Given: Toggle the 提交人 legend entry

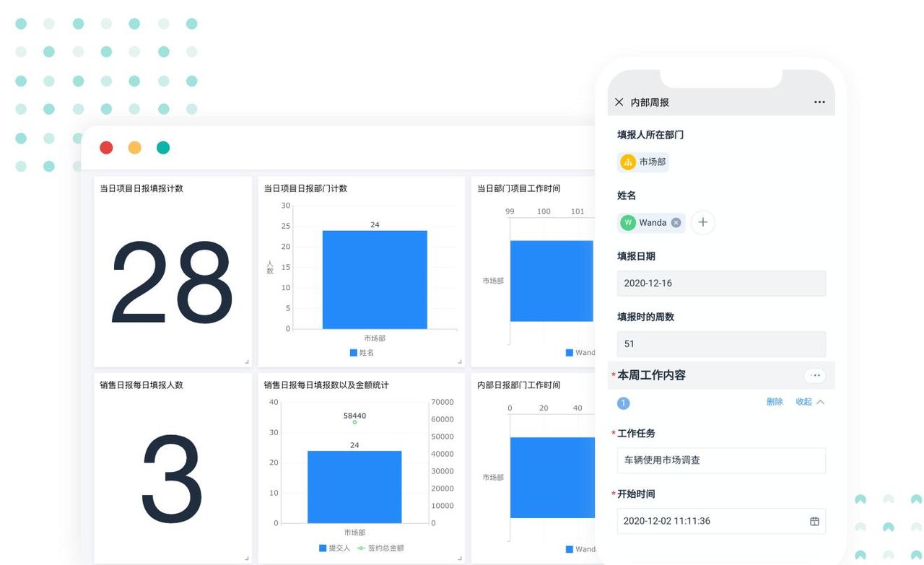Looking at the screenshot, I should pos(335,548).
